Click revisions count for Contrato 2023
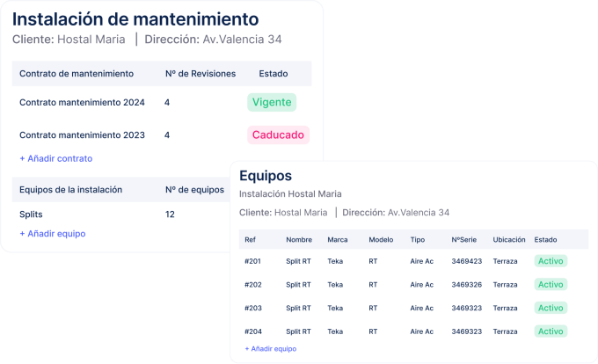The height and width of the screenshot is (364, 598). coord(167,135)
